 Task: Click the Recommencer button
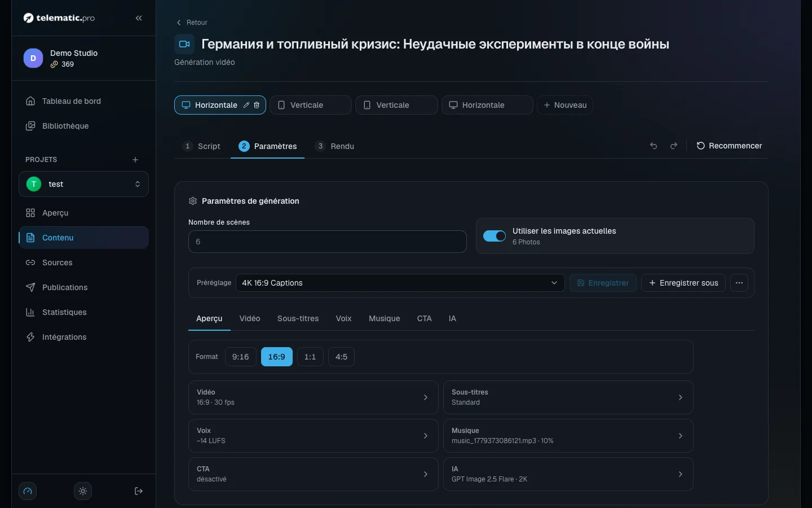point(729,146)
